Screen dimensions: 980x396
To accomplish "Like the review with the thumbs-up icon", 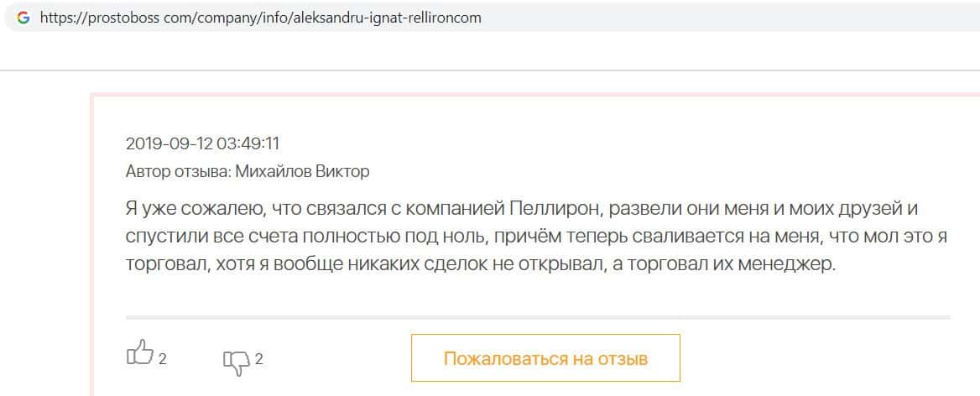I will 139,353.
